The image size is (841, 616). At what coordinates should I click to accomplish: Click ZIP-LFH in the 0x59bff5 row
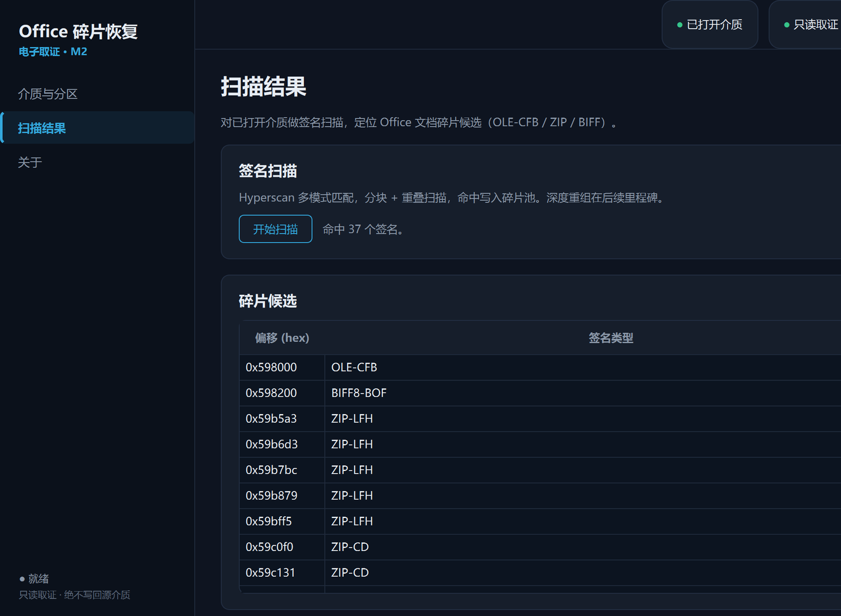pos(583,521)
